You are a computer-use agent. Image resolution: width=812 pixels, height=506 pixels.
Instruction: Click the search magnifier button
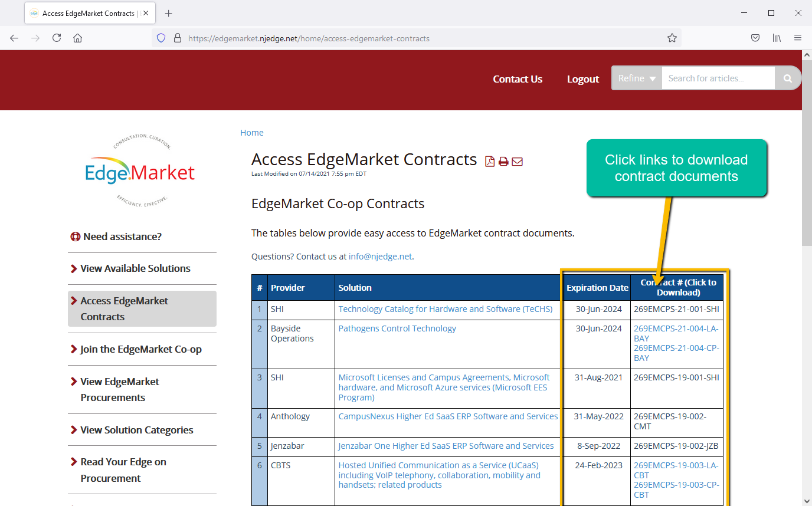click(787, 78)
